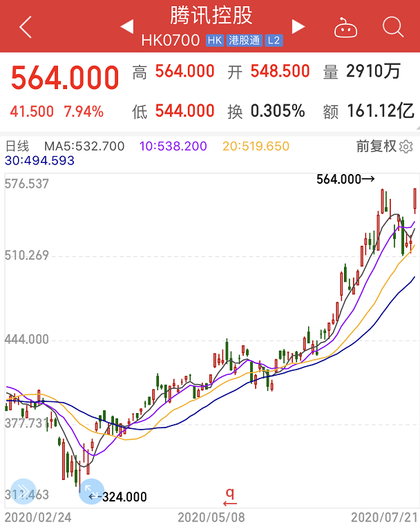Tap the orange 20:519.650 moving average label
This screenshot has height=527, width=420.
[256, 146]
